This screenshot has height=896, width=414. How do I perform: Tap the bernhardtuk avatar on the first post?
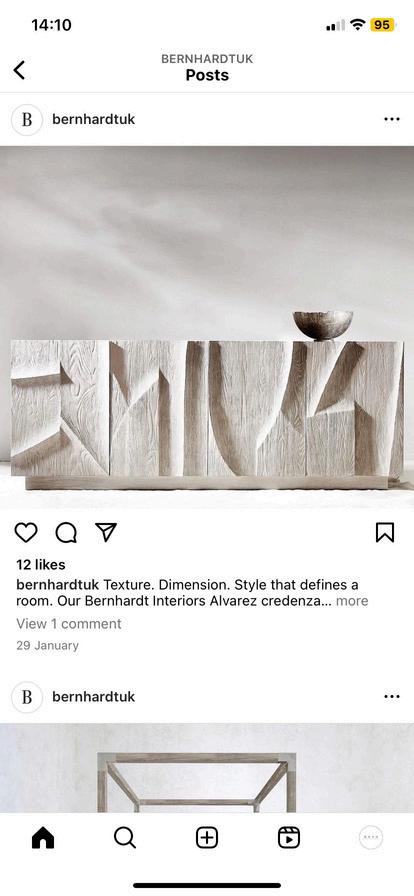tap(27, 119)
